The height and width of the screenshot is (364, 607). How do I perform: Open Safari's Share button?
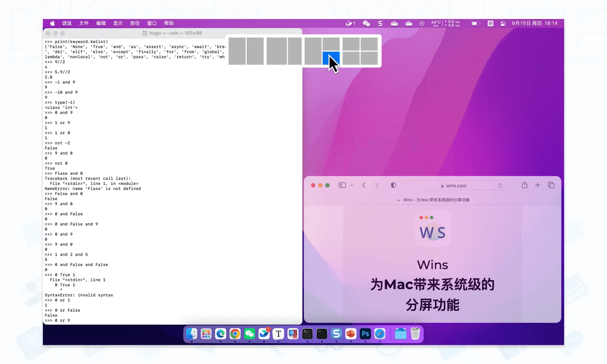click(524, 185)
